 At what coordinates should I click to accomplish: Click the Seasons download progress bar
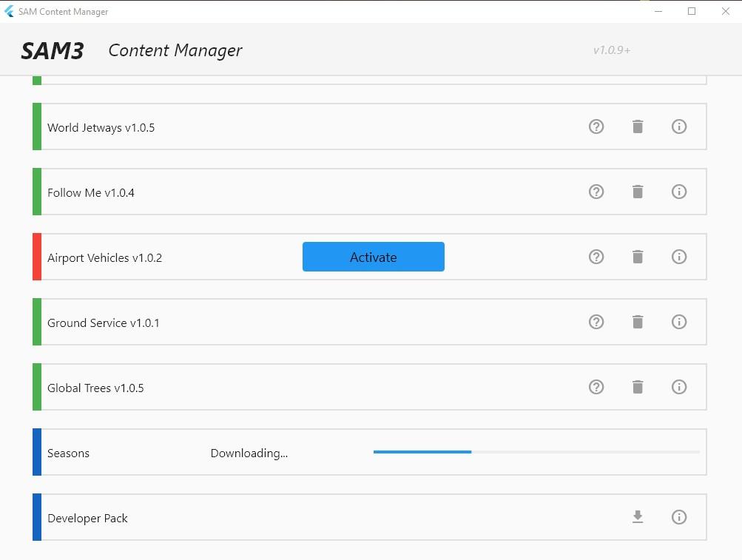pyautogui.click(x=536, y=451)
